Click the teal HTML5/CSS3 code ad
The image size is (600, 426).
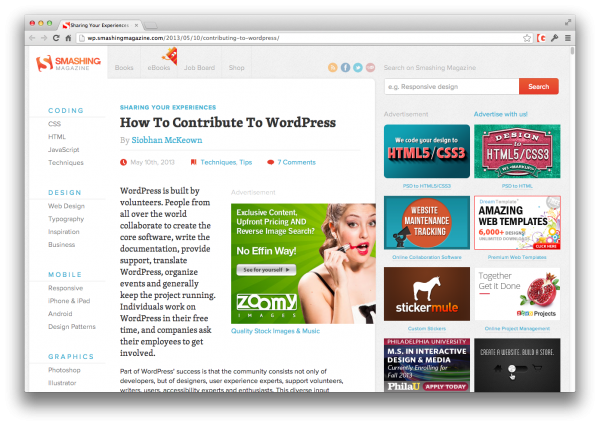[427, 151]
